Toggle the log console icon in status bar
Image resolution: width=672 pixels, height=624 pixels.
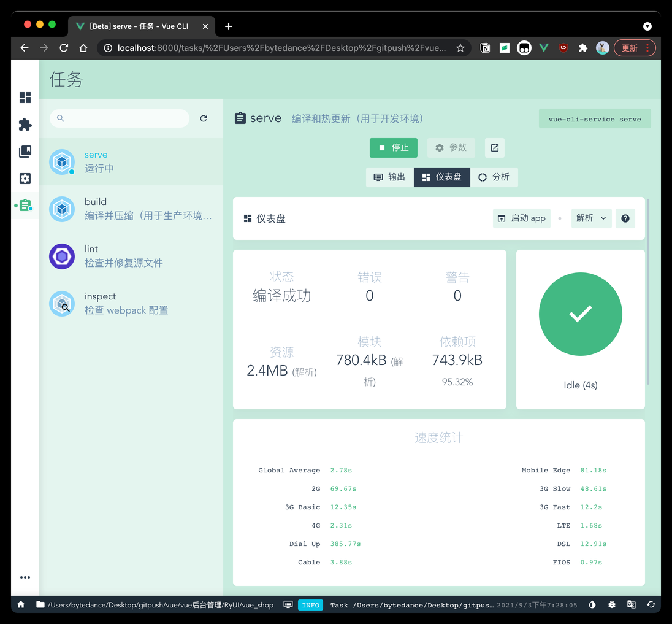(288, 604)
